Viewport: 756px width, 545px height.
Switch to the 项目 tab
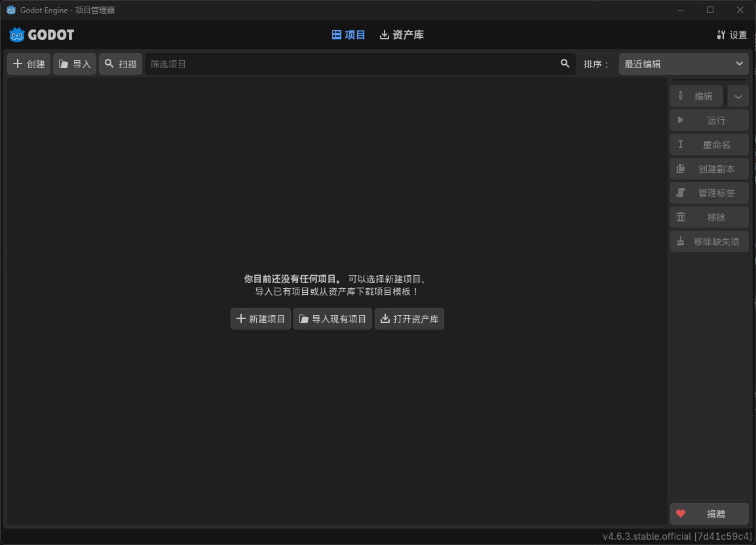coord(349,35)
